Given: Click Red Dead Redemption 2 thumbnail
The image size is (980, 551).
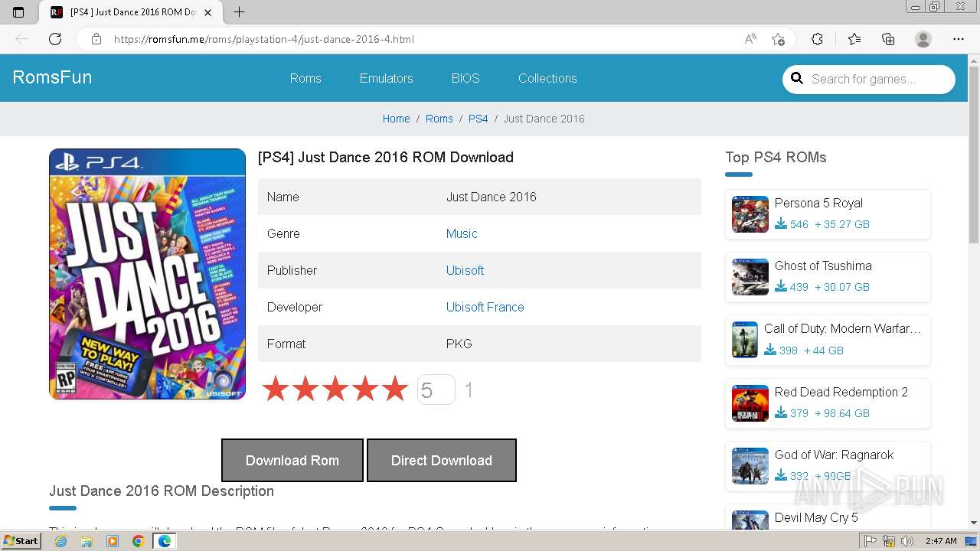Looking at the screenshot, I should point(750,403).
